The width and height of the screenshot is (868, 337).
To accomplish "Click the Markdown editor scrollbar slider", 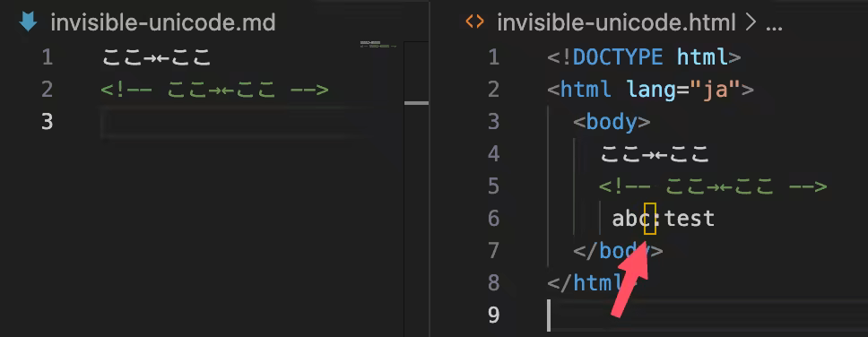I will click(x=416, y=103).
